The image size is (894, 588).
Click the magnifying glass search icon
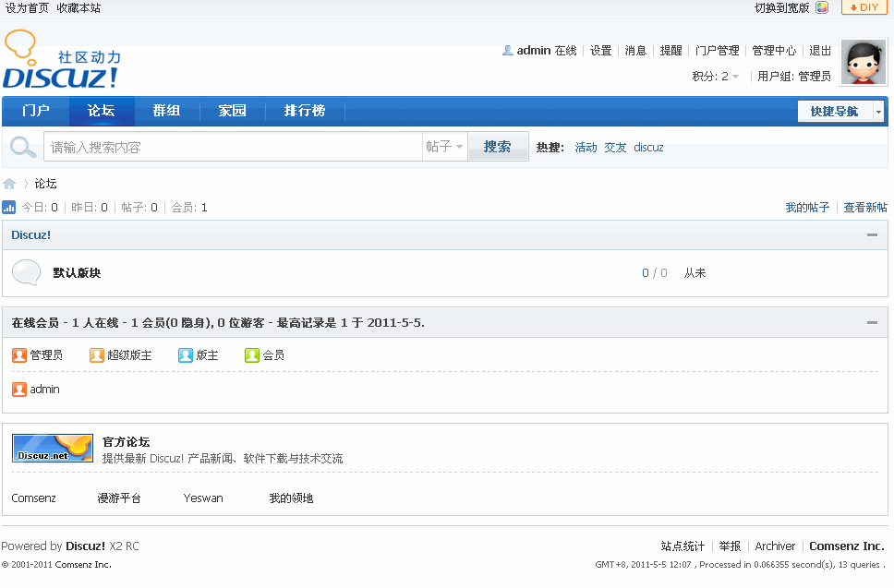point(23,147)
